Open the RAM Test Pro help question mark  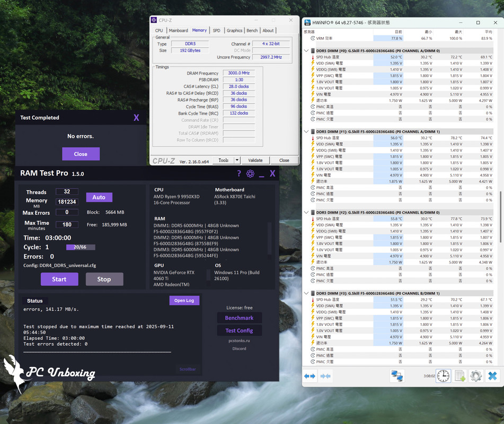[239, 174]
